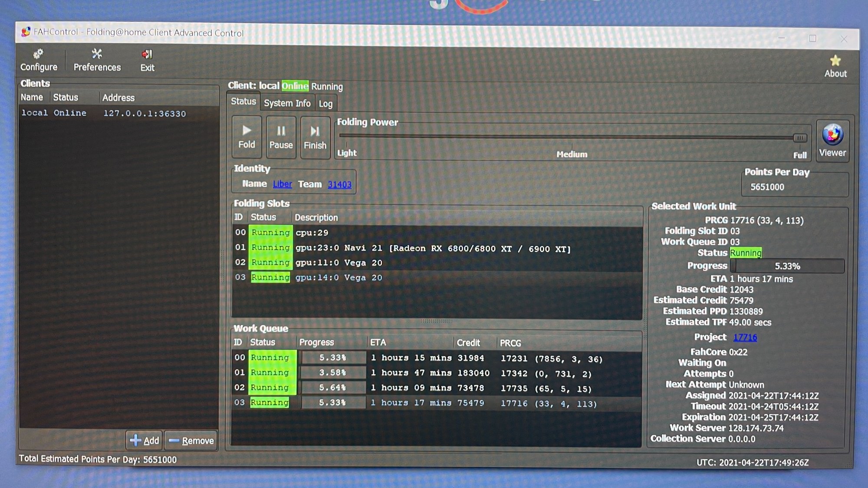This screenshot has width=868, height=488.
Task: Select work queue entry 17716 (33, 4, 113)
Action: [437, 403]
